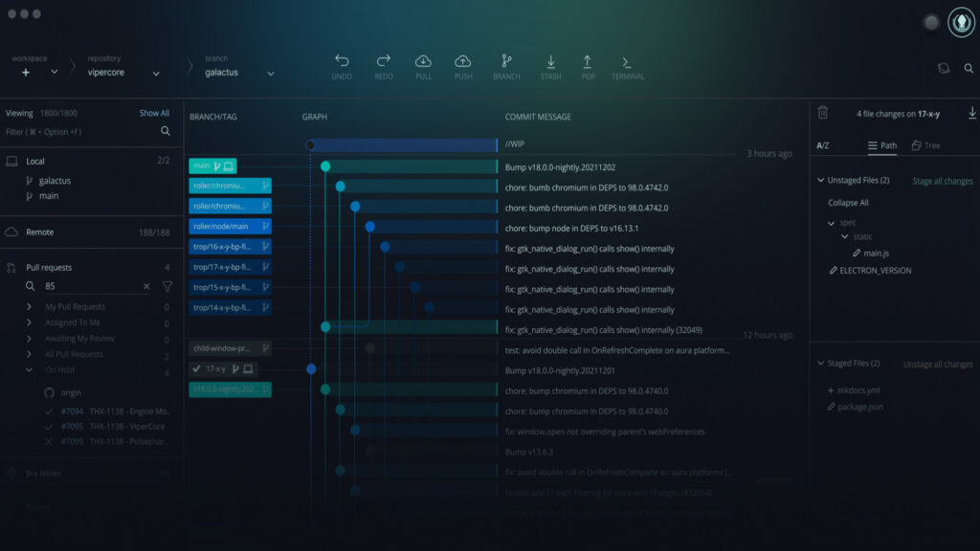The height and width of the screenshot is (551, 980).
Task: Expand the My Pull Requests section
Action: click(x=30, y=307)
